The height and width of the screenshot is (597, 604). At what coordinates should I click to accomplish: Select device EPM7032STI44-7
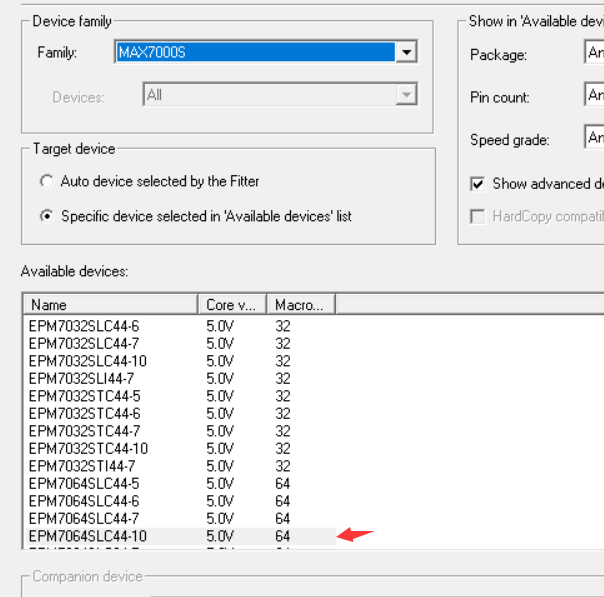coord(82,466)
